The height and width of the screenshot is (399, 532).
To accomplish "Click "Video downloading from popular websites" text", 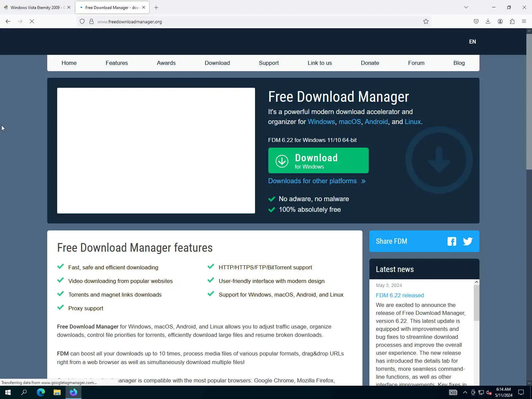I will 120,281.
